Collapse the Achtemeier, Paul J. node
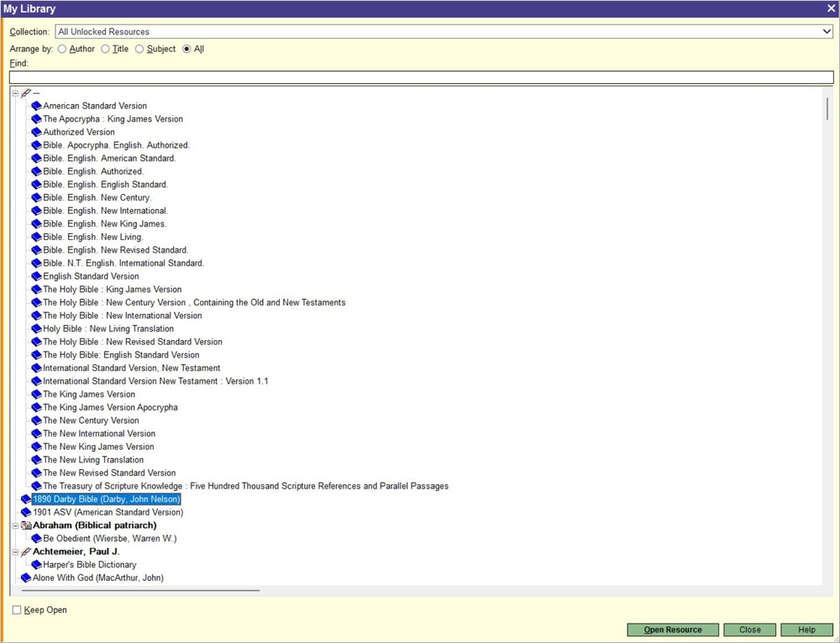 click(x=15, y=552)
